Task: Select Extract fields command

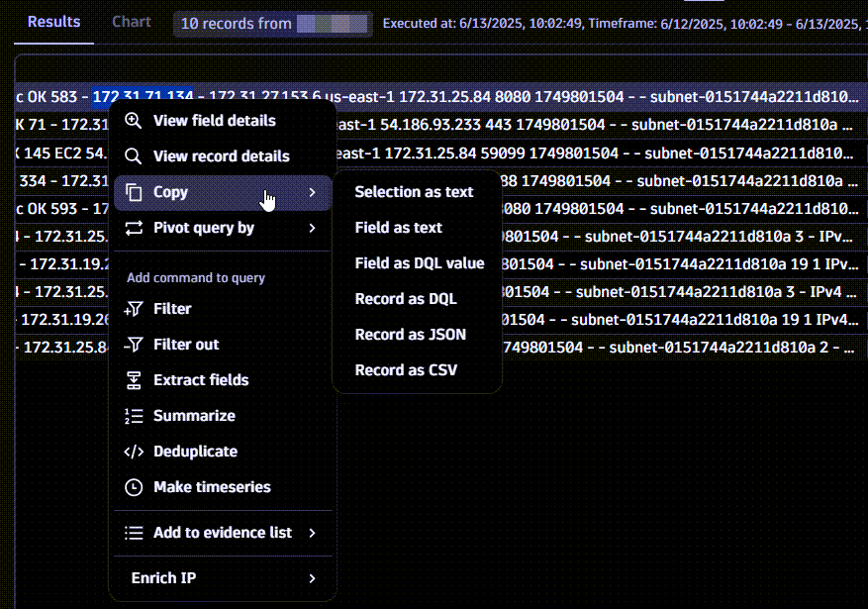Action: click(x=223, y=380)
